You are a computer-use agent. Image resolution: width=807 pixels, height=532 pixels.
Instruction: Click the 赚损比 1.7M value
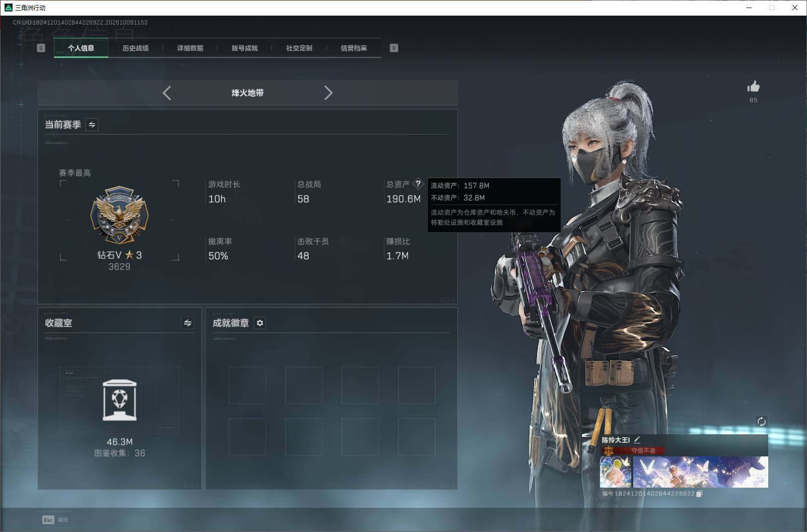pos(397,256)
